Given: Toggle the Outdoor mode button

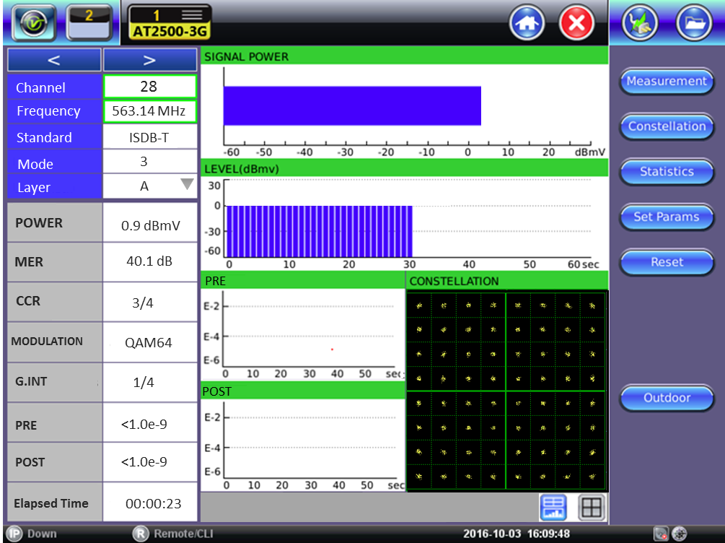Looking at the screenshot, I should [x=666, y=398].
